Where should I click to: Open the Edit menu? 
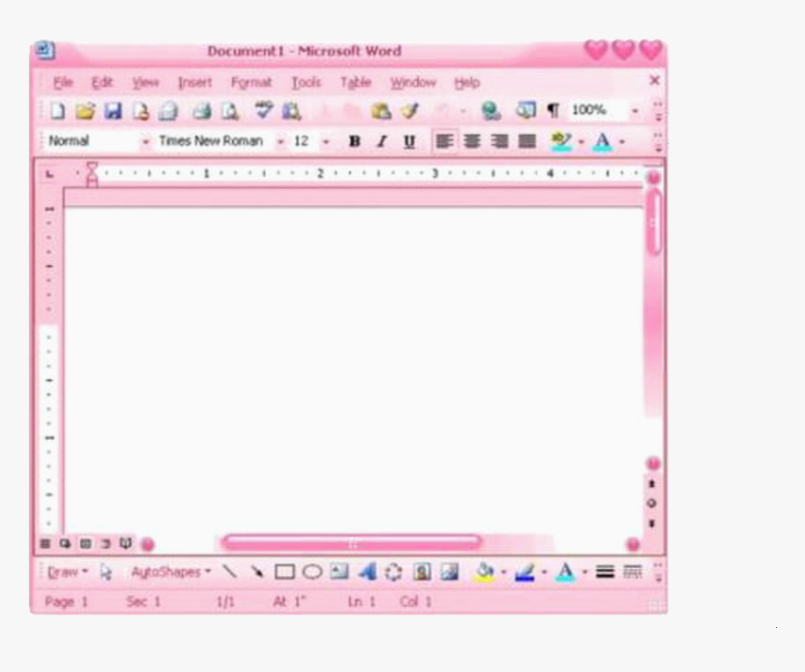102,82
